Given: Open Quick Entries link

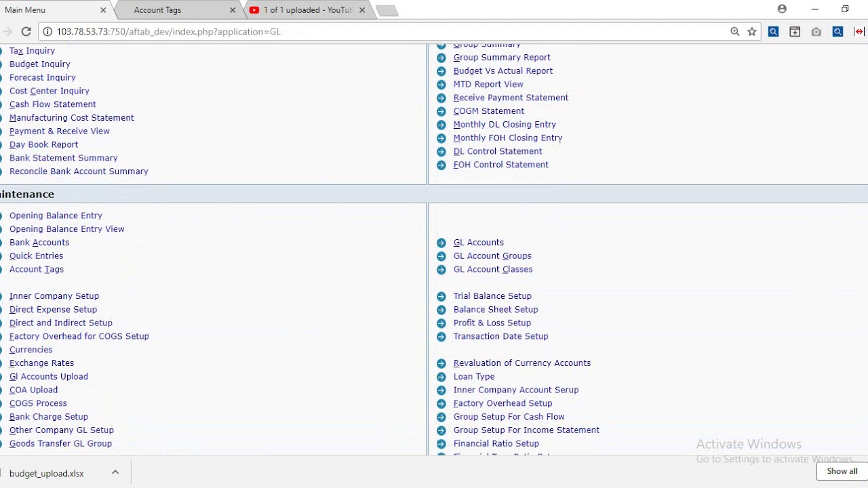Looking at the screenshot, I should click(37, 256).
